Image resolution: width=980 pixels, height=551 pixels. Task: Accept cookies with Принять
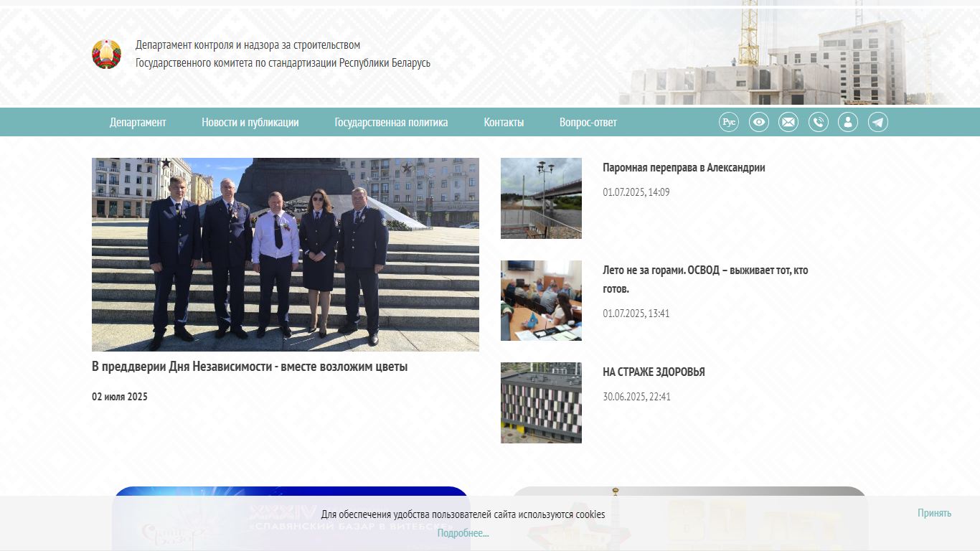pyautogui.click(x=934, y=513)
